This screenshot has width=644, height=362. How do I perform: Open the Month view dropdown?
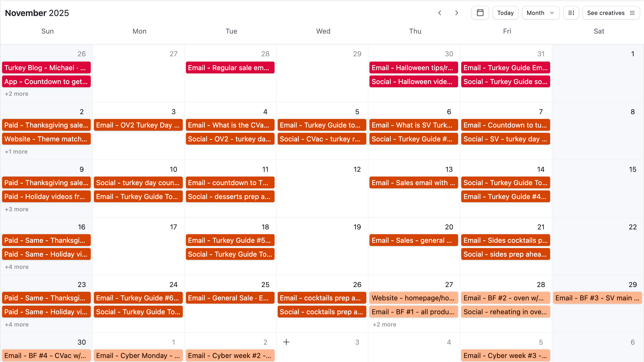pos(540,13)
